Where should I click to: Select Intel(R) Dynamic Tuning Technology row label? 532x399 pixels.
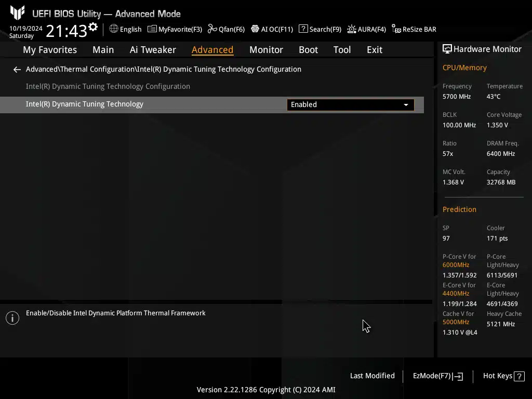tap(85, 104)
